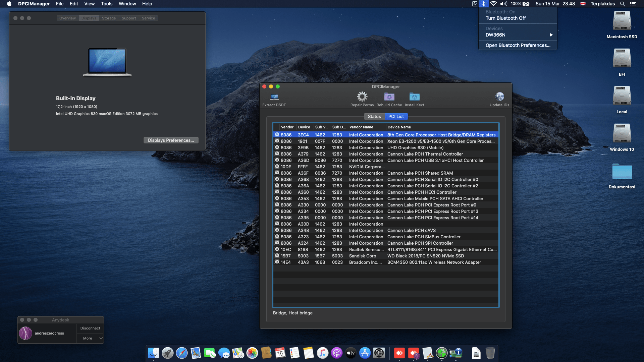Switch to the PCI List tab
This screenshot has height=362, width=644.
point(396,116)
